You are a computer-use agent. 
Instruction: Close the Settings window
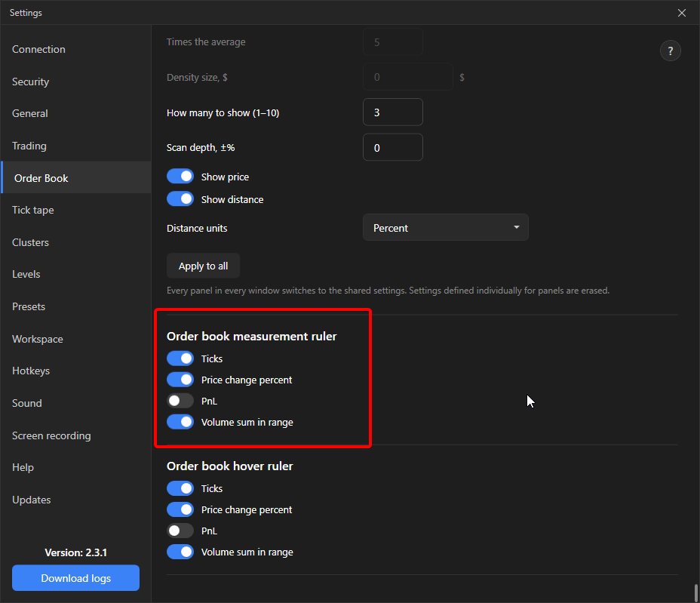pyautogui.click(x=681, y=13)
